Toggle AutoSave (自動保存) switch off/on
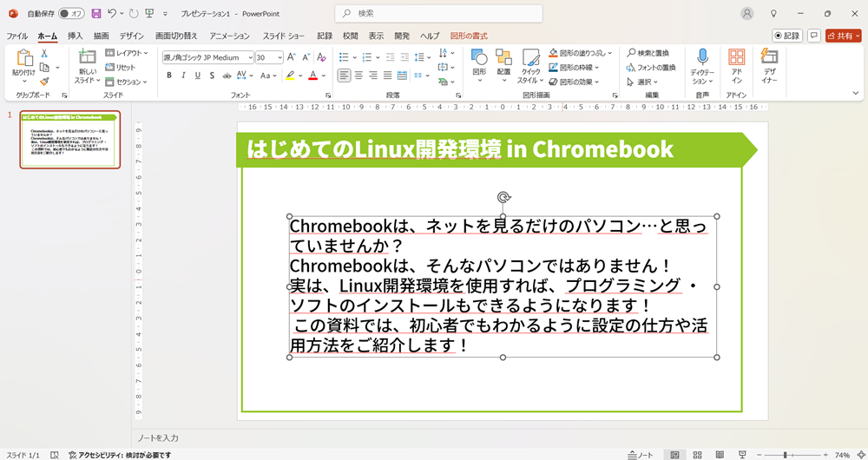Viewport: 868px width, 460px height. pyautogui.click(x=71, y=13)
